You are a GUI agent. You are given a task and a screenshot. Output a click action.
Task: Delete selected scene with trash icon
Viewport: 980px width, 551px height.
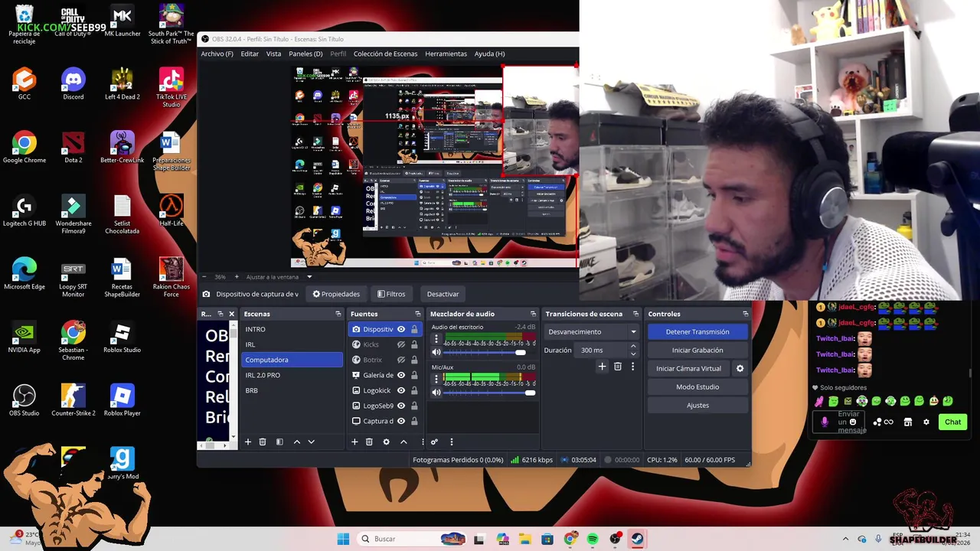262,442
